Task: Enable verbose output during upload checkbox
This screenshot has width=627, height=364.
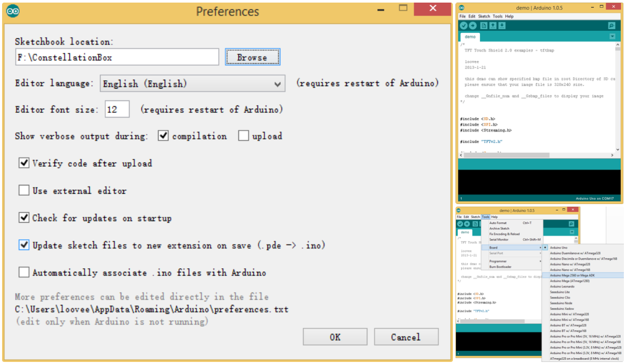Action: click(x=244, y=136)
